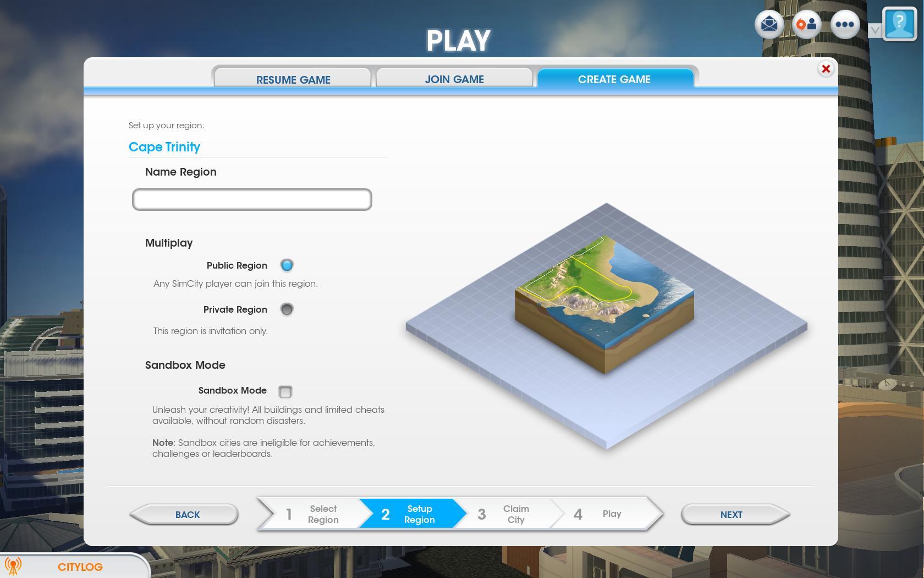
Task: Go to step 3 Claim City
Action: (x=505, y=514)
